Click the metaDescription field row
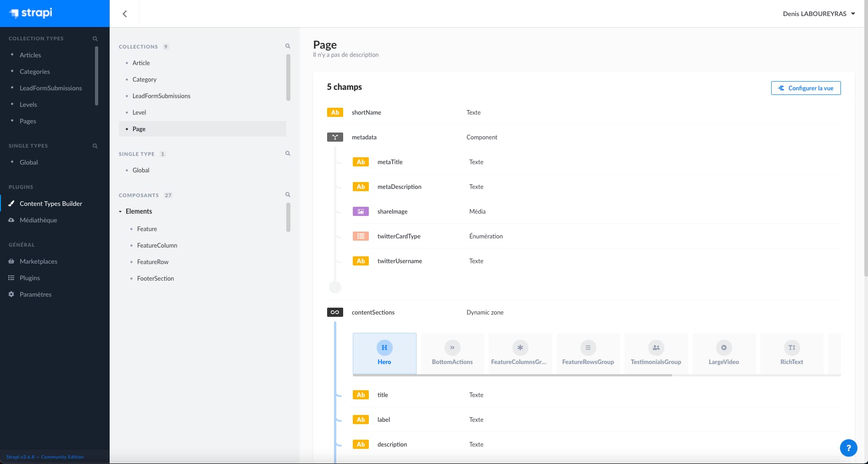868x464 pixels. [x=596, y=187]
